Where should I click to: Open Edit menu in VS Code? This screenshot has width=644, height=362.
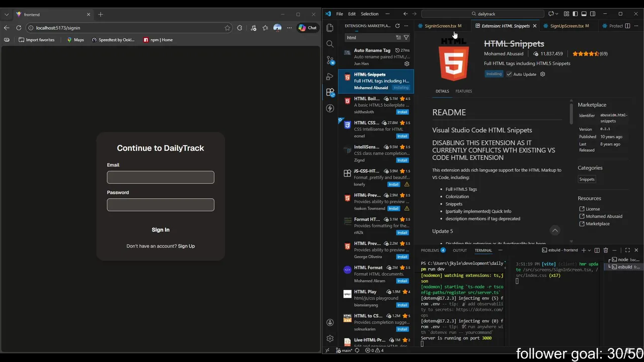coord(352,14)
